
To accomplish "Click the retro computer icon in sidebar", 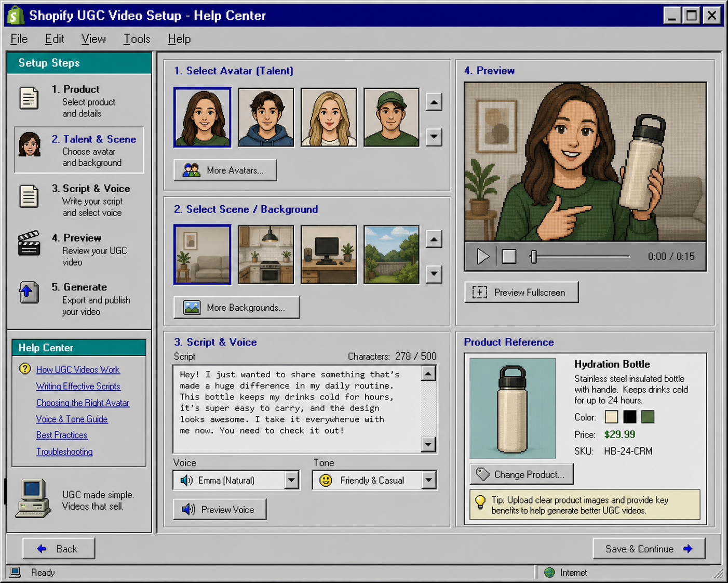I will [x=33, y=499].
